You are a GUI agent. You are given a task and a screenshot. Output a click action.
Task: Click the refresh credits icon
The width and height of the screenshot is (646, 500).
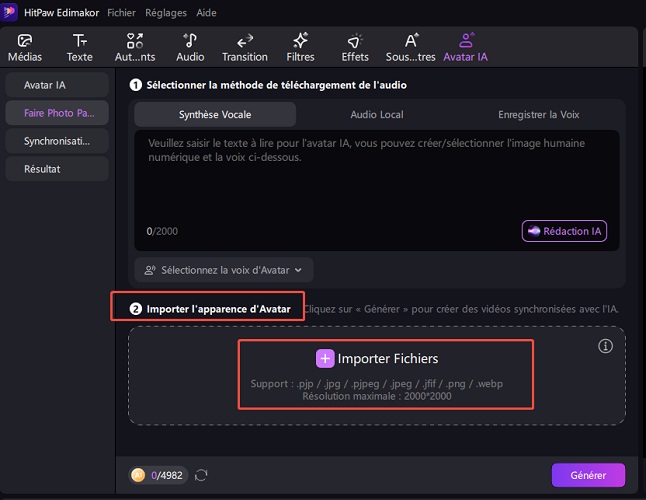201,475
